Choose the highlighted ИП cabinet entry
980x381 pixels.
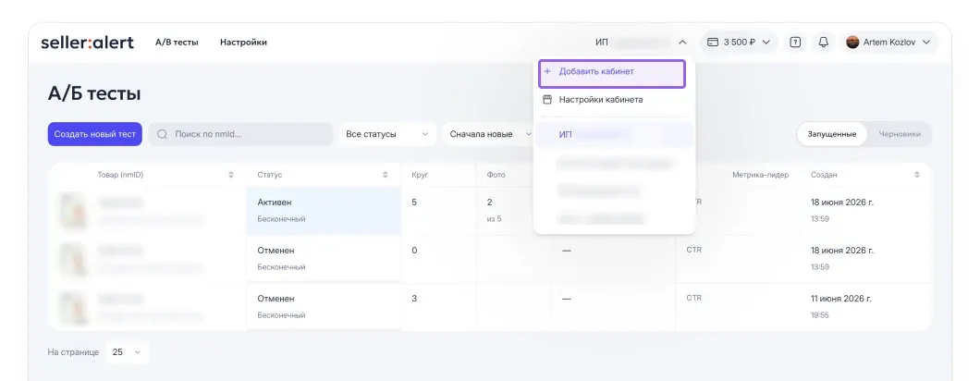click(614, 134)
